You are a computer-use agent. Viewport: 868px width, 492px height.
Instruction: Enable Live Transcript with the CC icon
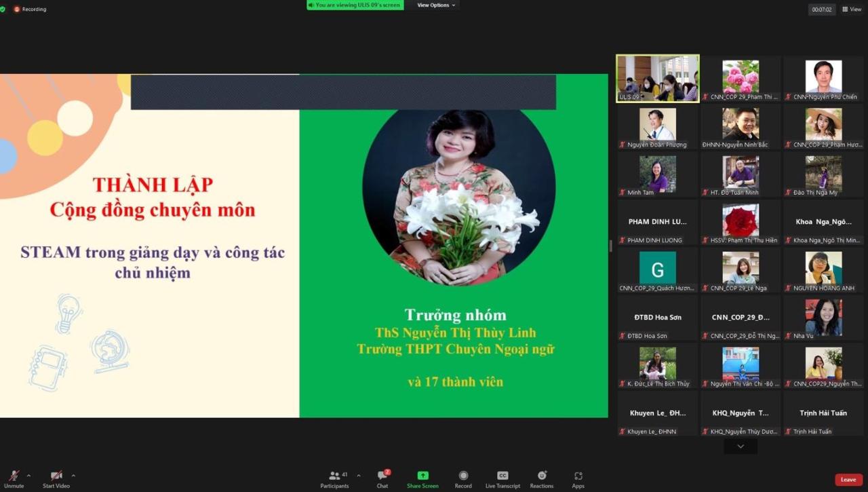502,478
